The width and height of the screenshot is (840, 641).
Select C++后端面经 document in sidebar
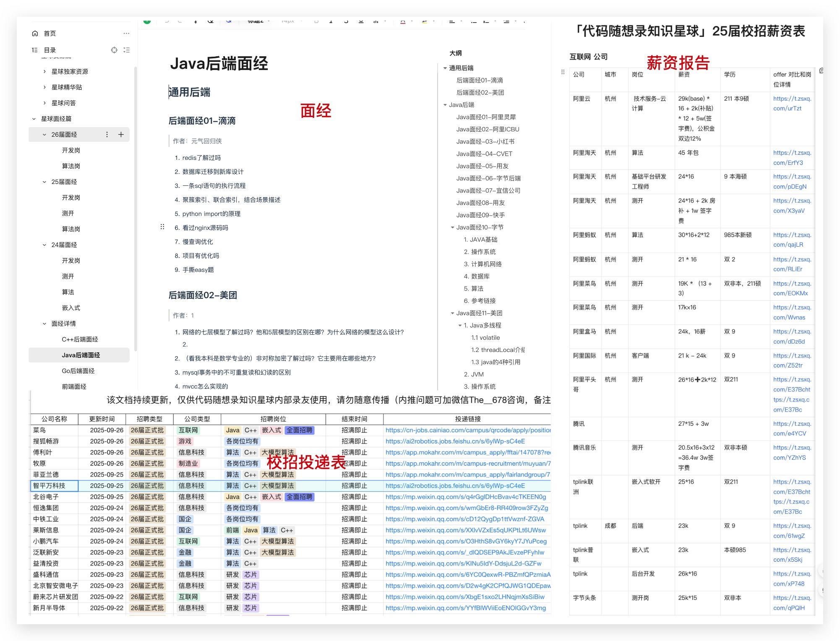point(80,339)
